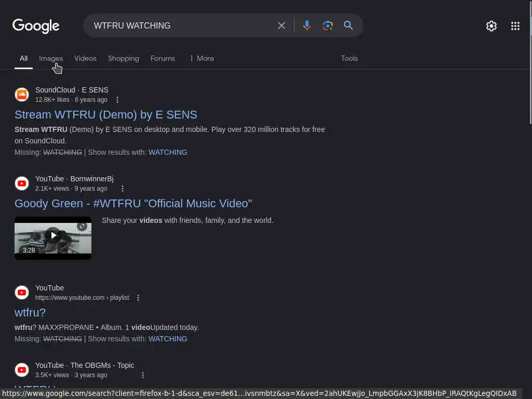Expand the More search filters menu
The image size is (532, 399).
pyautogui.click(x=202, y=58)
